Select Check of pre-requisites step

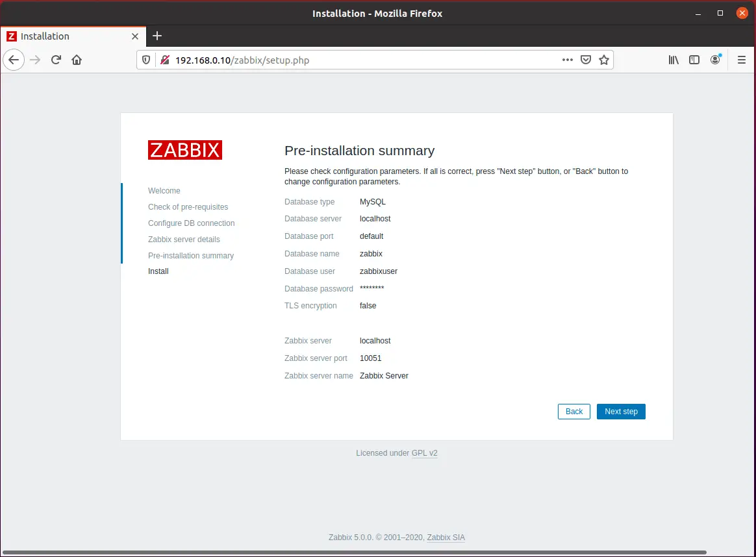[x=188, y=206]
